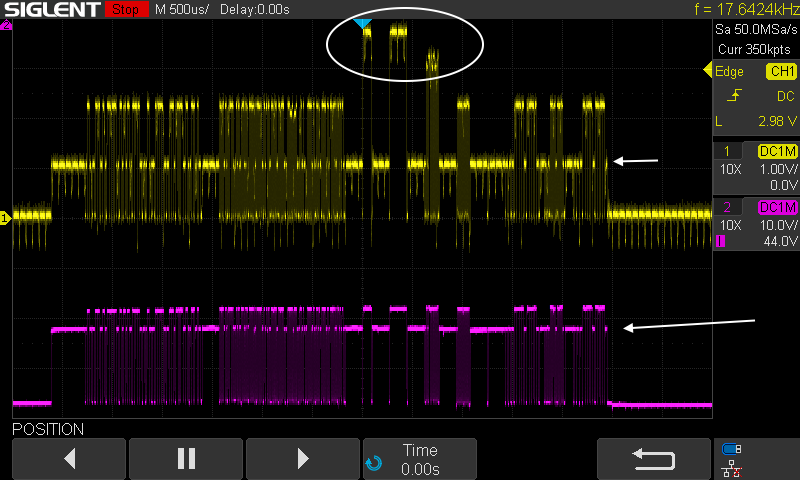Click the return back arrow button

click(x=654, y=458)
